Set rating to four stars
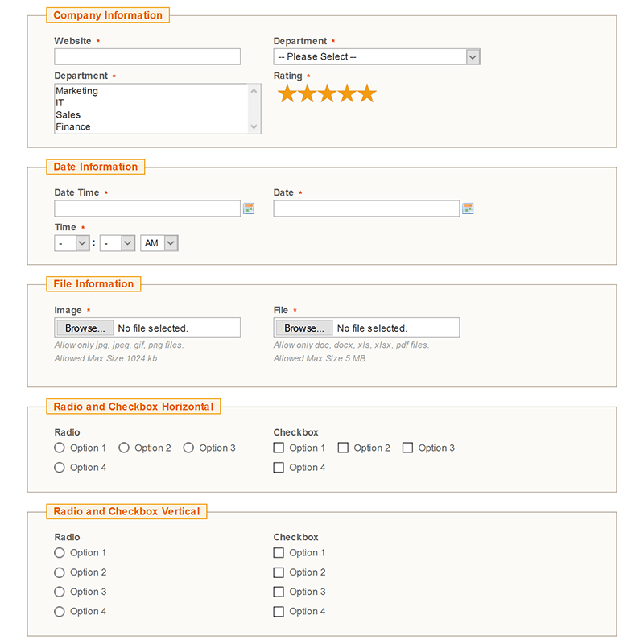 [348, 93]
